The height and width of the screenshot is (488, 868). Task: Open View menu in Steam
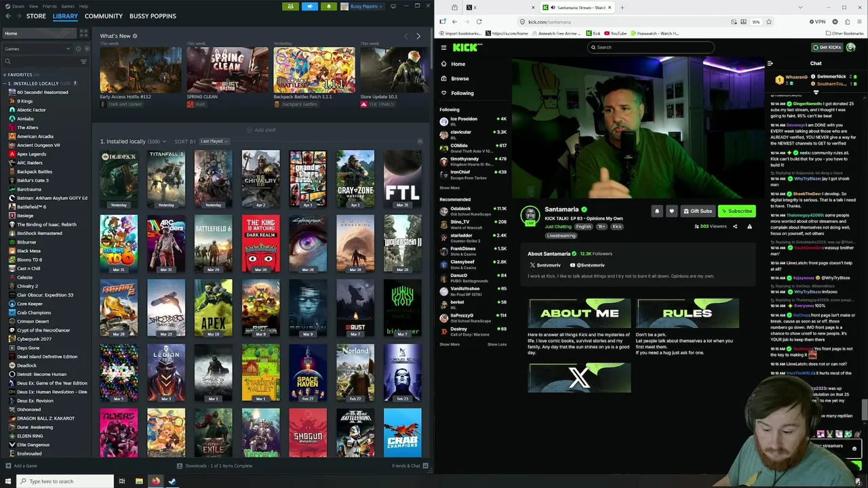pos(33,6)
